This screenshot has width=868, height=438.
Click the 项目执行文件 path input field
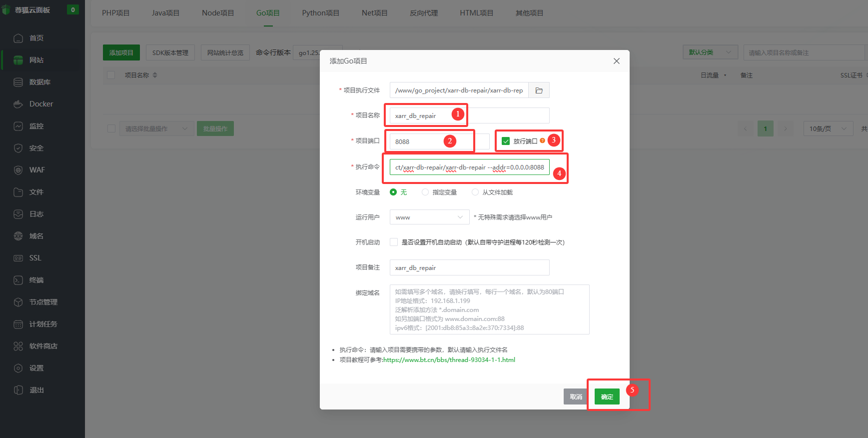click(x=459, y=90)
